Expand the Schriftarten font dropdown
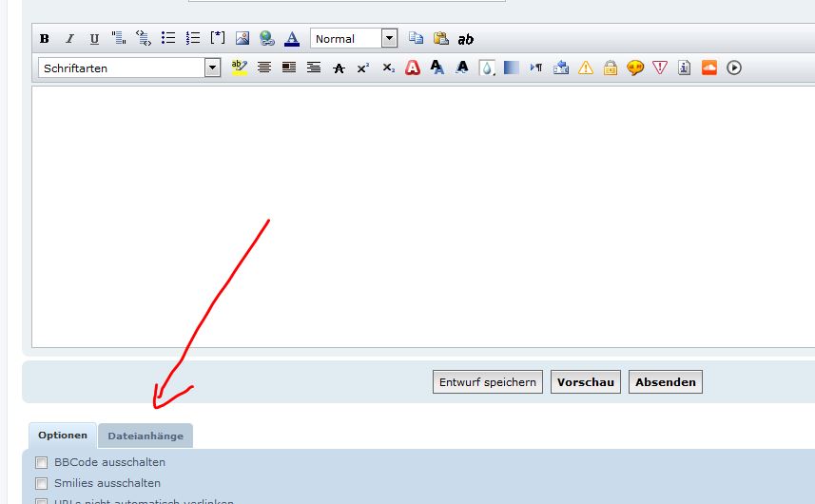This screenshot has height=504, width=815. coord(212,68)
